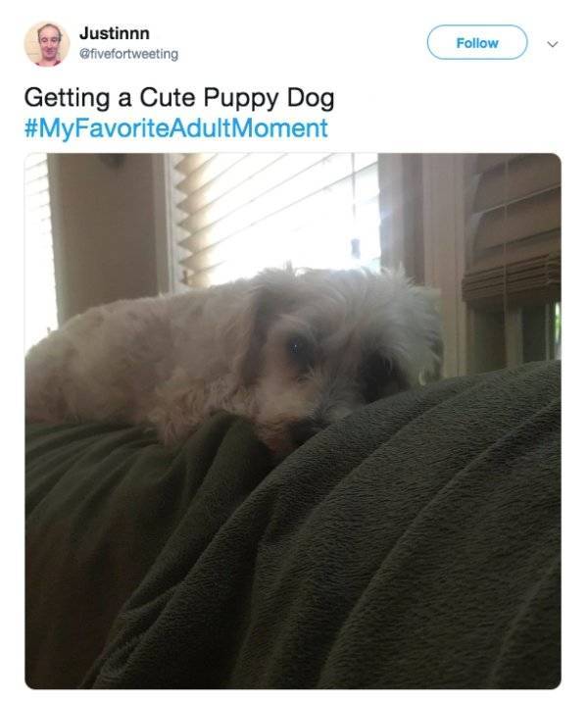Click the brown wooden shutter in the photo
The height and width of the screenshot is (702, 588).
point(513,224)
